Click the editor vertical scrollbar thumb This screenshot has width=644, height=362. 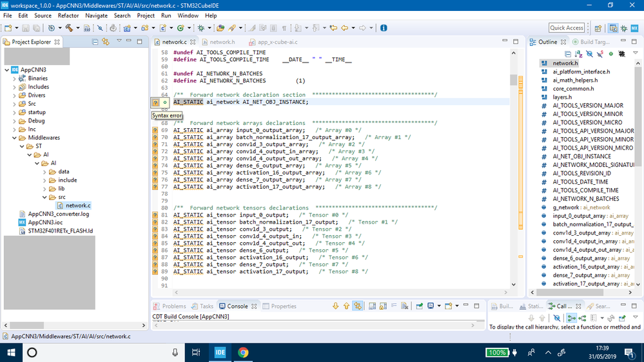point(513,80)
